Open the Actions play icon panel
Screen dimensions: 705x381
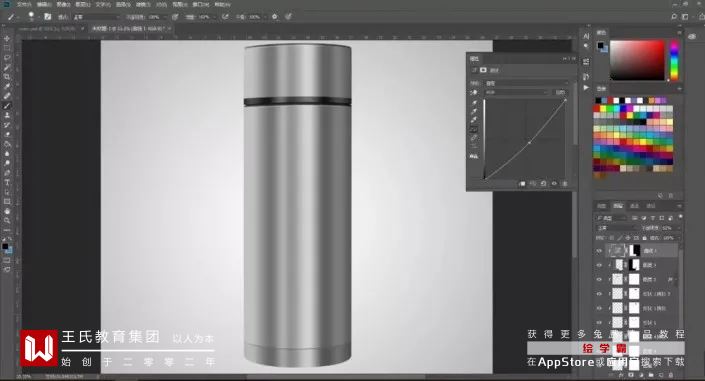(x=586, y=88)
